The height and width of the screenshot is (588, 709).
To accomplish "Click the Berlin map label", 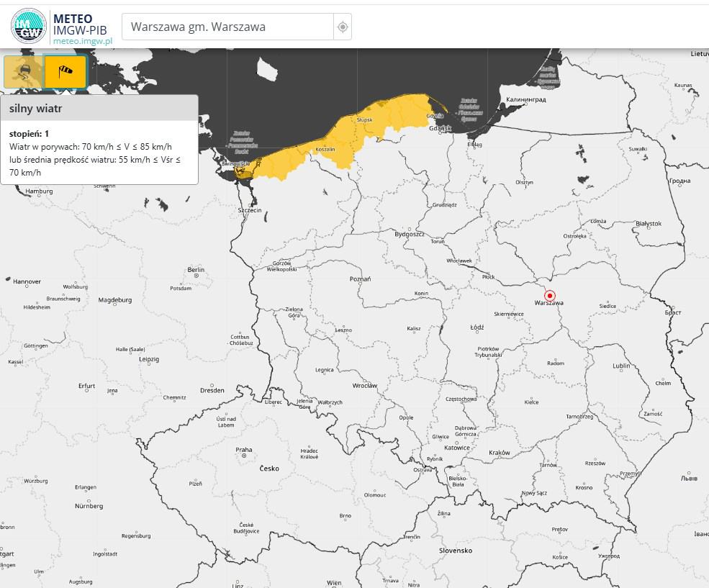I will point(195,270).
